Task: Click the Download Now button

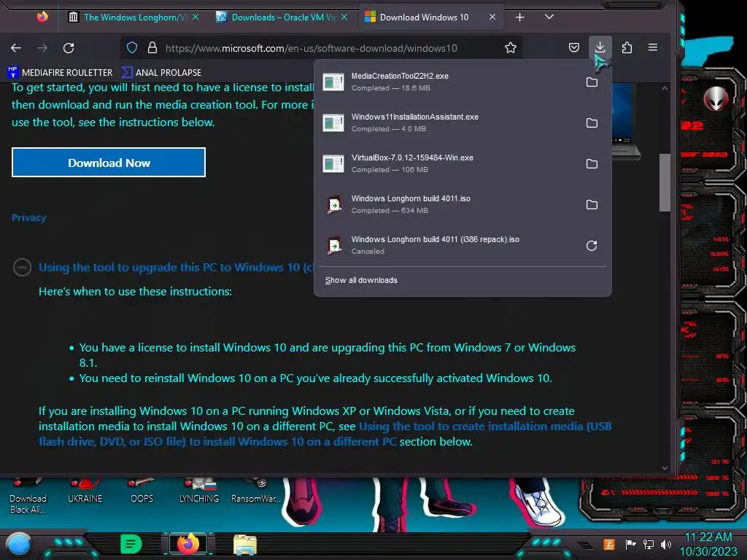Action: point(109,163)
